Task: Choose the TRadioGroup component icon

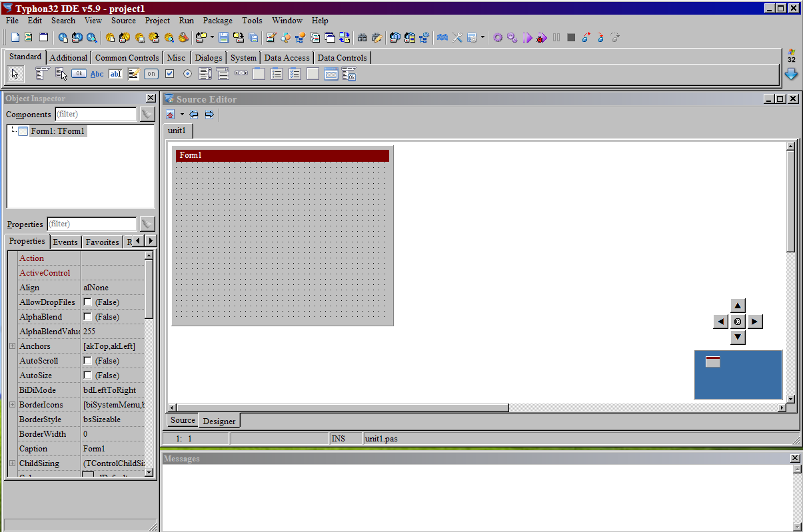Action: pos(277,74)
